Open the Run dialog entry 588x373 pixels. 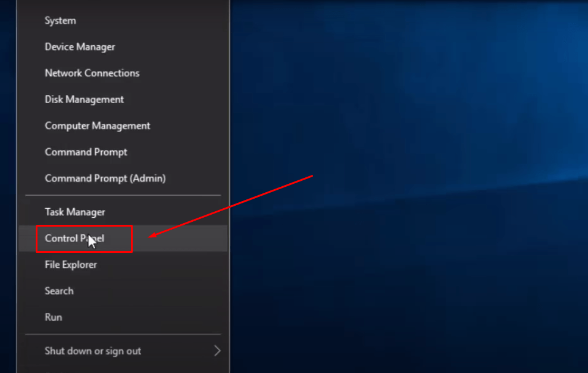pos(123,317)
